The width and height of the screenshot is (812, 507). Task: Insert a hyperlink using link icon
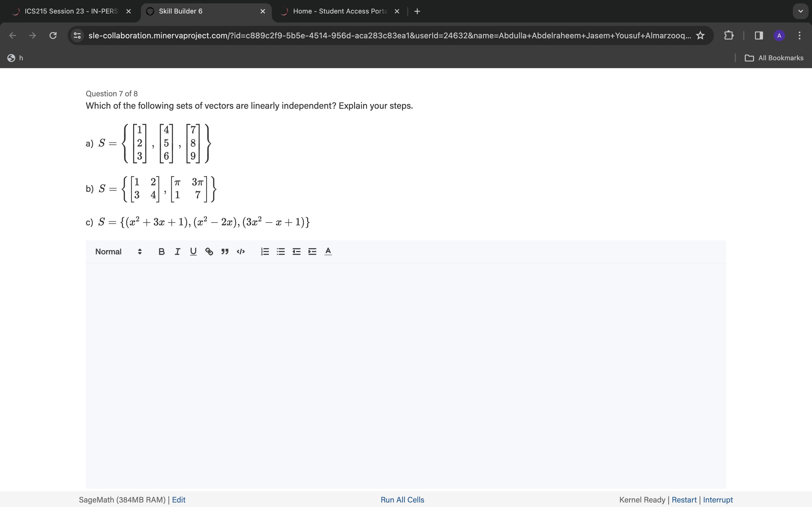tap(209, 252)
